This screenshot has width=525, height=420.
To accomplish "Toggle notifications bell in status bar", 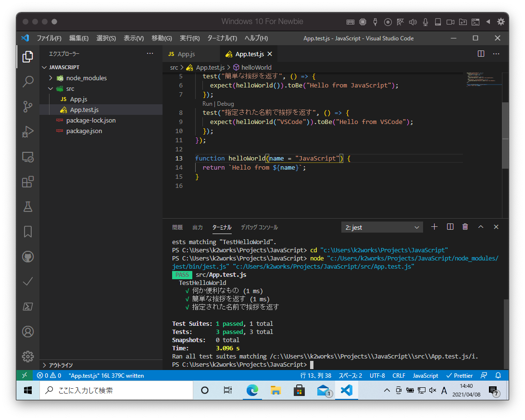I will [x=499, y=375].
